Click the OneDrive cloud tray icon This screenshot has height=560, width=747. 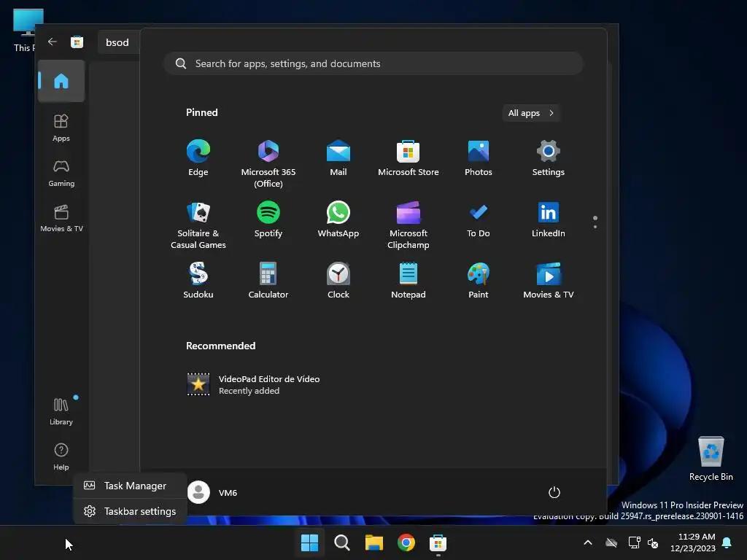pyautogui.click(x=611, y=542)
